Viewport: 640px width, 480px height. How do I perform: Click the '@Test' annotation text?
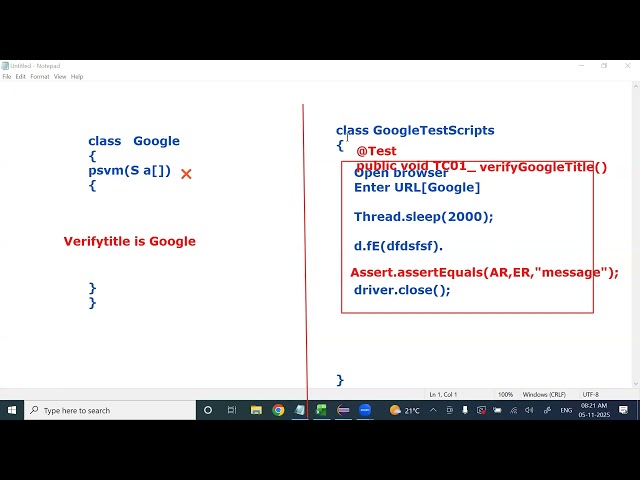tap(376, 151)
